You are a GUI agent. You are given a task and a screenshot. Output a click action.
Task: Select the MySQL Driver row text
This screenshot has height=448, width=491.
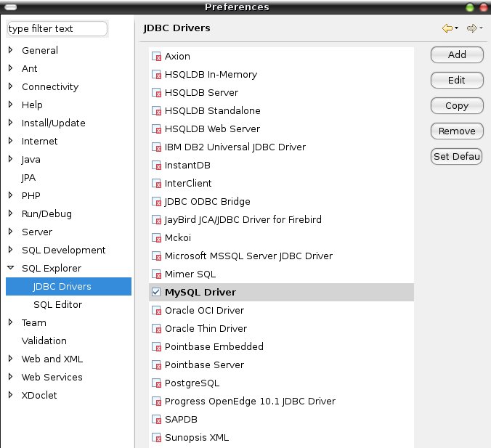tap(200, 293)
